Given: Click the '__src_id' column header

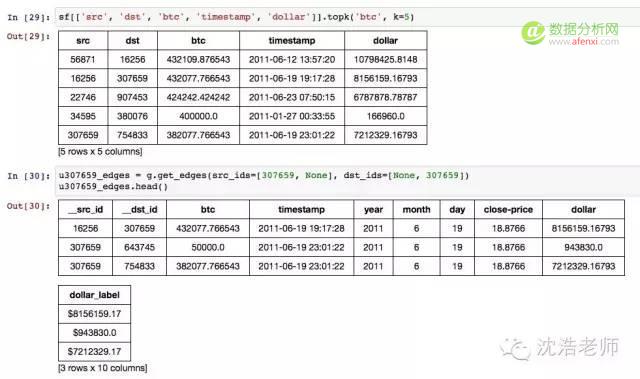Looking at the screenshot, I should coord(85,210).
